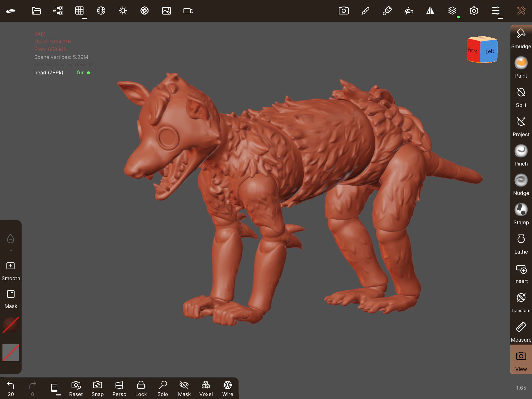Screen dimensions: 532x399
Task: Open the material sphere menu
Action: click(x=101, y=11)
